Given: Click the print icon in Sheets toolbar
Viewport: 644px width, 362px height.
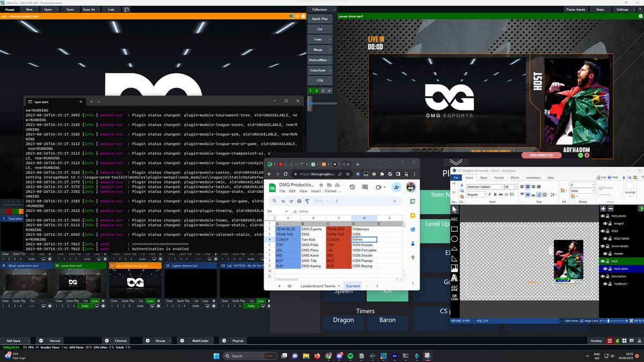Looking at the screenshot, I should [299, 201].
